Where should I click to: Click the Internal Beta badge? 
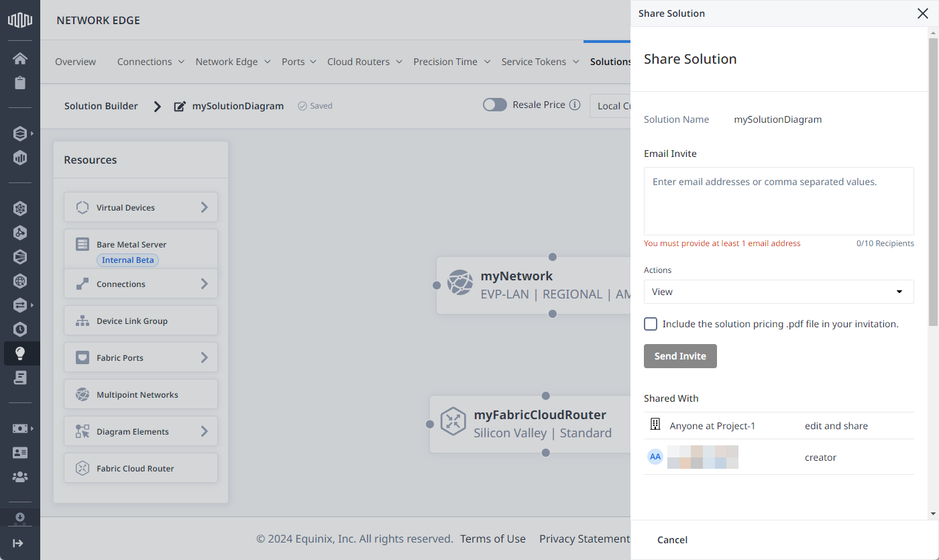(128, 260)
